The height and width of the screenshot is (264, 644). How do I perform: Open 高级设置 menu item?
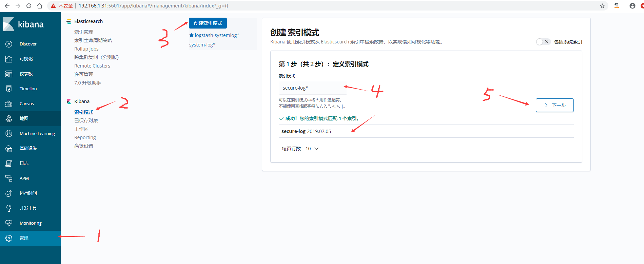pos(84,146)
